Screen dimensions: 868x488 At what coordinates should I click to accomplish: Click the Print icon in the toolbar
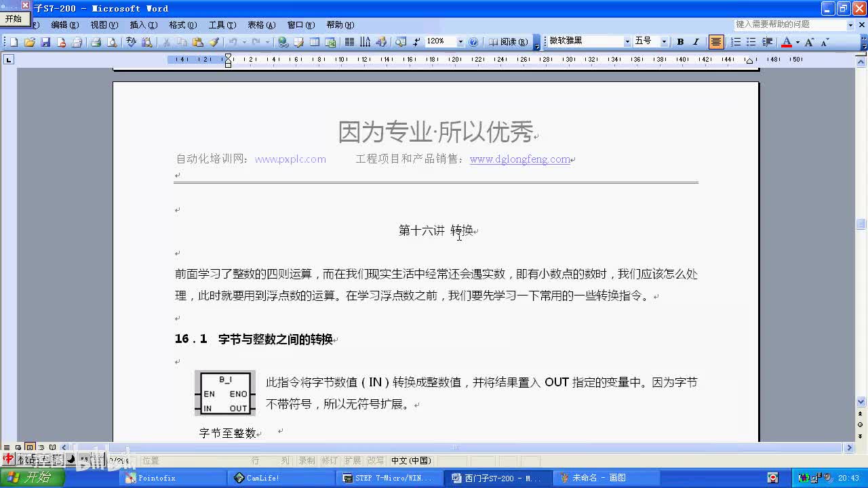pyautogui.click(x=96, y=42)
